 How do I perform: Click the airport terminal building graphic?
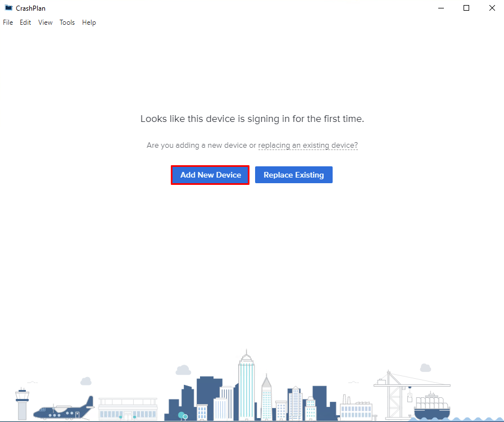tap(128, 409)
